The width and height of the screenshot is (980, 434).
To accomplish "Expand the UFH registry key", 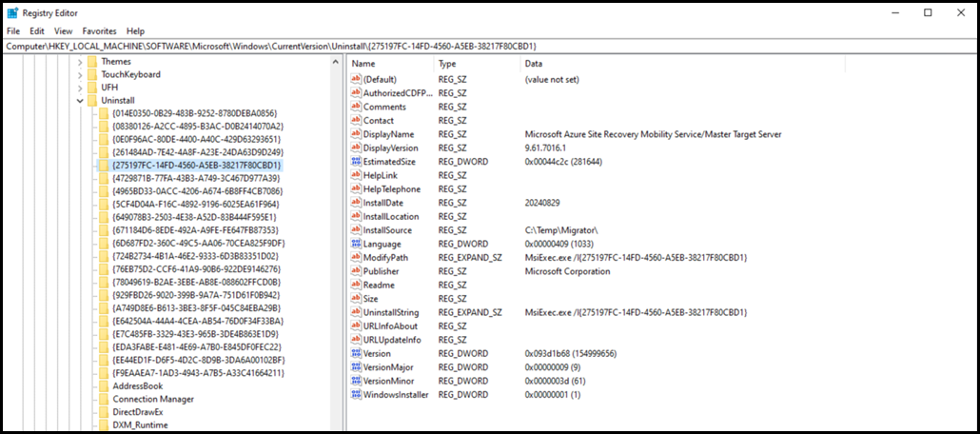I will pos(80,87).
